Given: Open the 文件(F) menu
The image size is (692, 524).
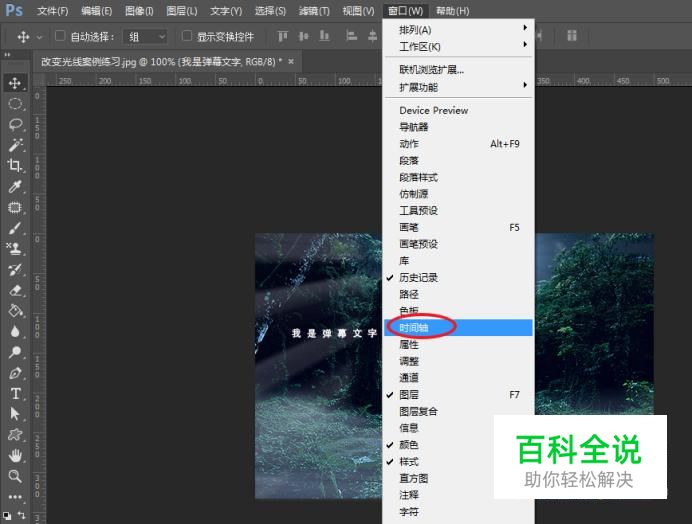Looking at the screenshot, I should coord(53,11).
